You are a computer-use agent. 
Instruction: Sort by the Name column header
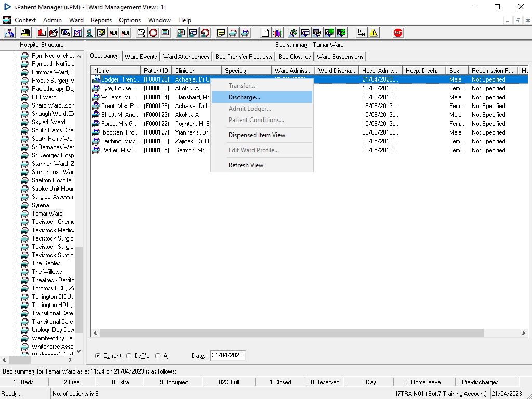116,71
